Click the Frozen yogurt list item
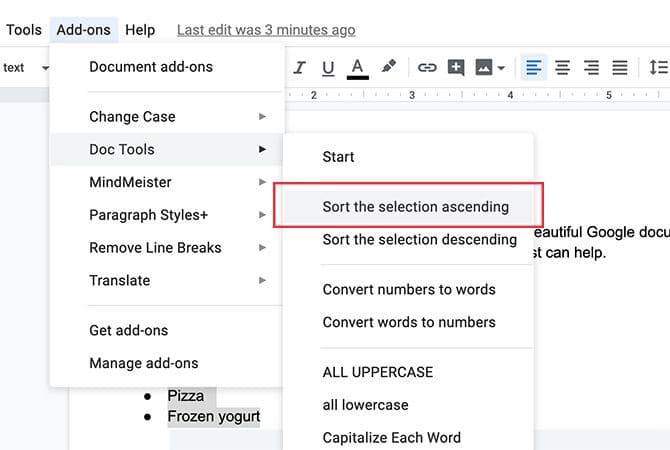 pos(213,416)
